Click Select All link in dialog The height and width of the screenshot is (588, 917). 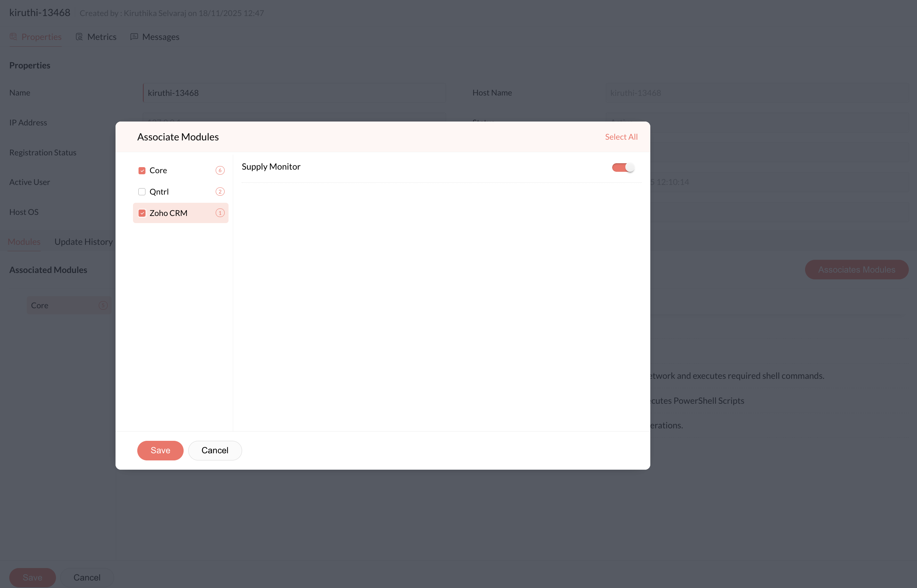tap(621, 137)
